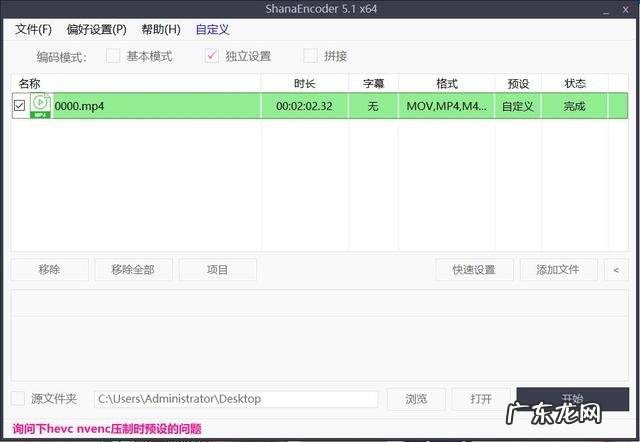Sort list by 名称 column header

tap(136, 83)
